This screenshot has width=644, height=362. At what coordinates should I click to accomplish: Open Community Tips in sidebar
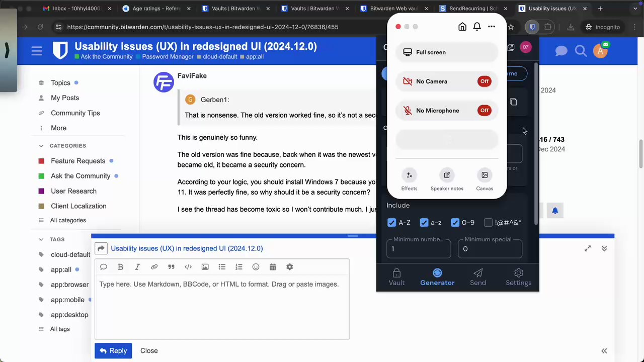pos(75,113)
